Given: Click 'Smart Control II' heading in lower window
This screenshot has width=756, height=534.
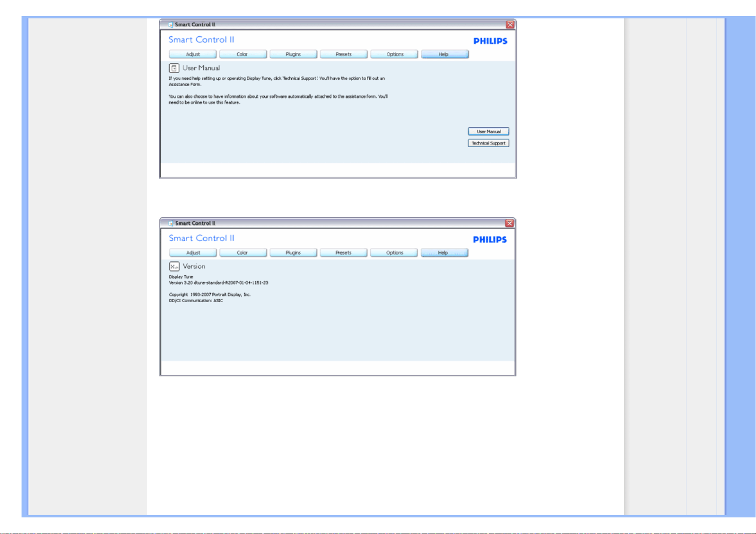Looking at the screenshot, I should pos(201,238).
